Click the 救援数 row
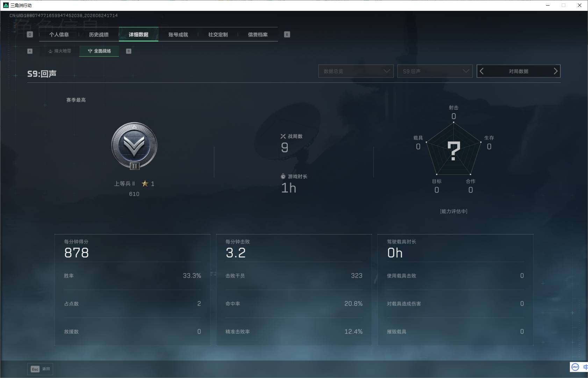The width and height of the screenshot is (588, 378). 132,332
